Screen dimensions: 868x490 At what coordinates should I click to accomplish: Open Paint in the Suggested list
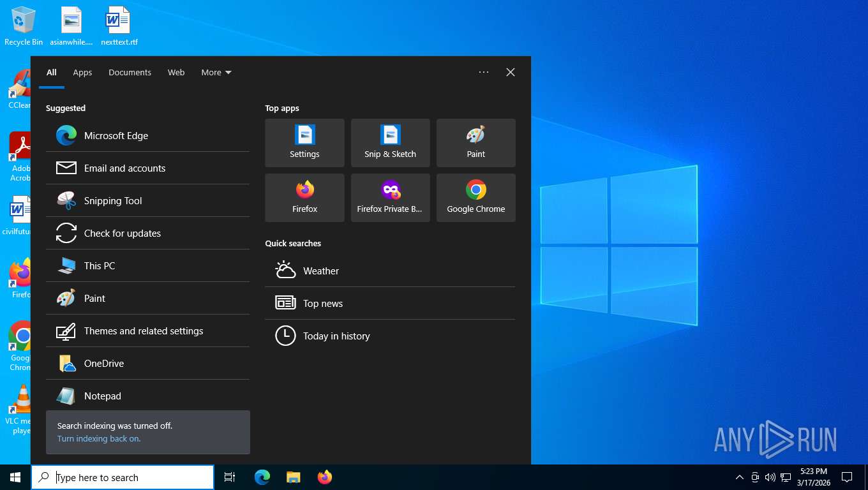point(147,298)
